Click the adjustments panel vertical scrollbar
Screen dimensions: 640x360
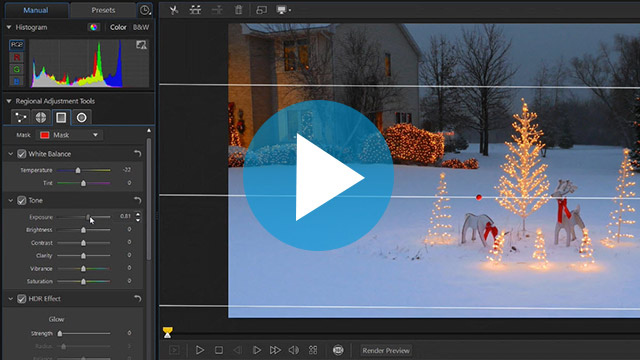tap(149, 199)
